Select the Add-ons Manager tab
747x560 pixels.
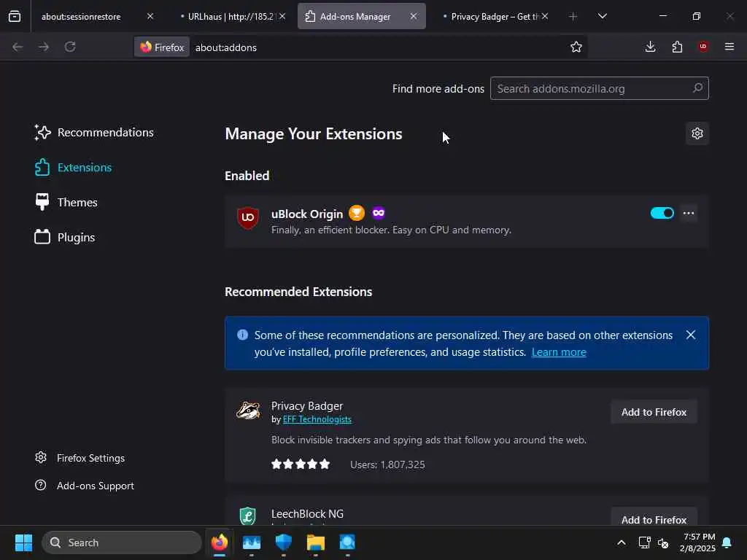(x=362, y=16)
